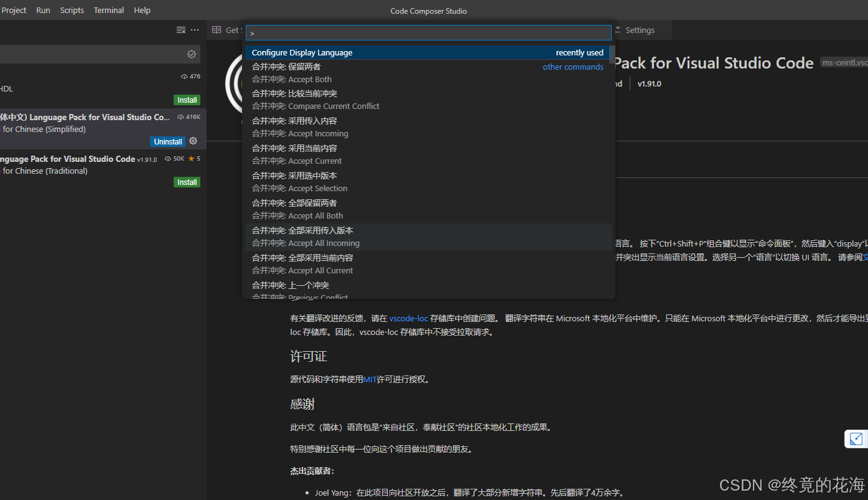Install the Chinese (Traditional) Language Pack
Screen dimensions: 868x500
tap(187, 182)
